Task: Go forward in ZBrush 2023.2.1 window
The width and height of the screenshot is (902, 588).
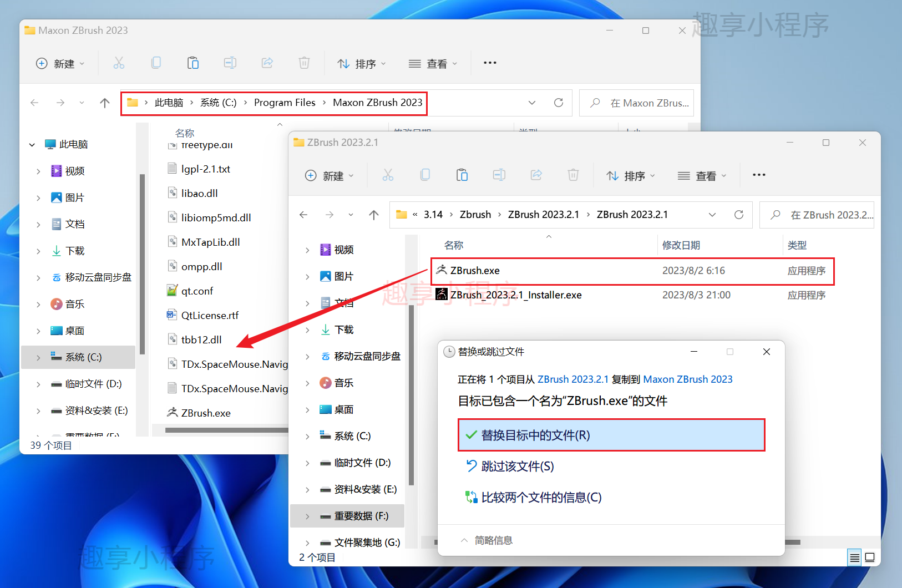Action: pos(330,215)
